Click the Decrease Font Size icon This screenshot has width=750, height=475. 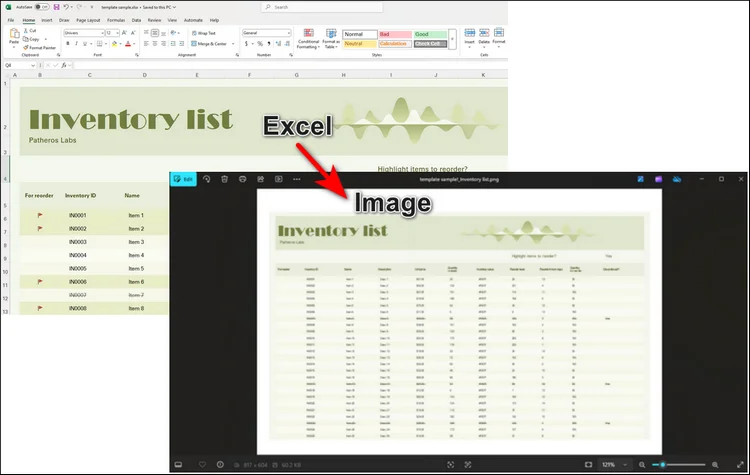pos(133,33)
